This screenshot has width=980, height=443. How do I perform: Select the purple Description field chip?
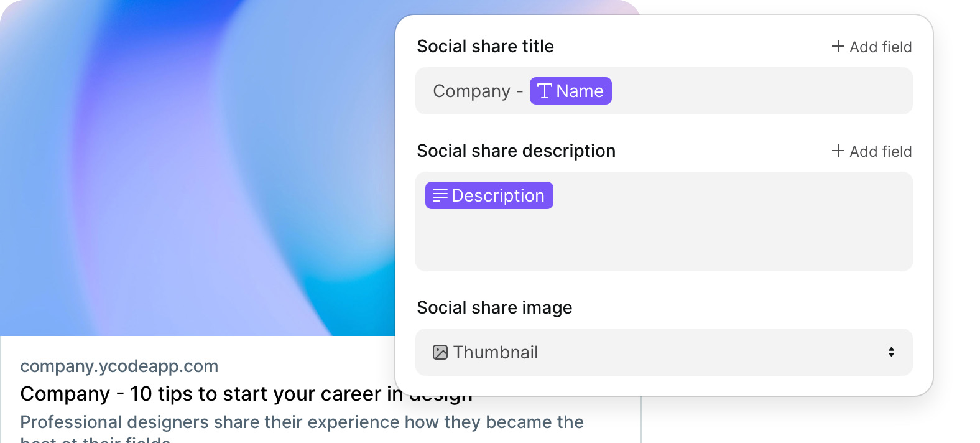489,195
